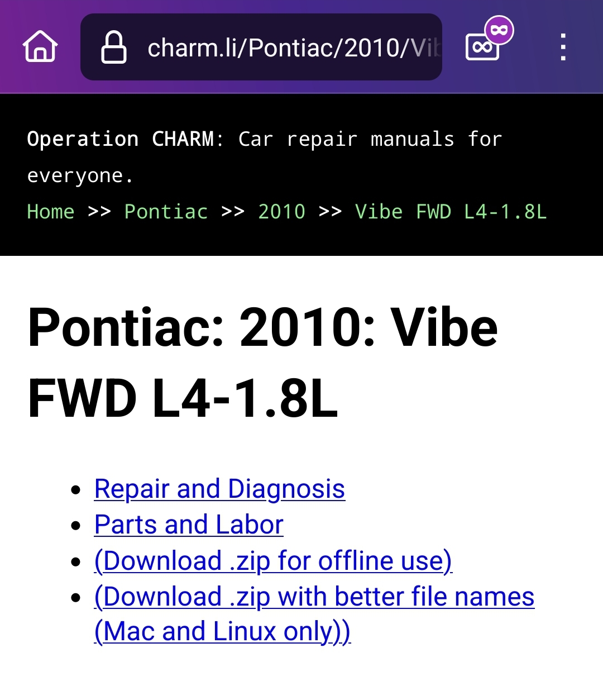This screenshot has height=700, width=603.
Task: Open the Repair and Diagnosis link
Action: point(219,489)
